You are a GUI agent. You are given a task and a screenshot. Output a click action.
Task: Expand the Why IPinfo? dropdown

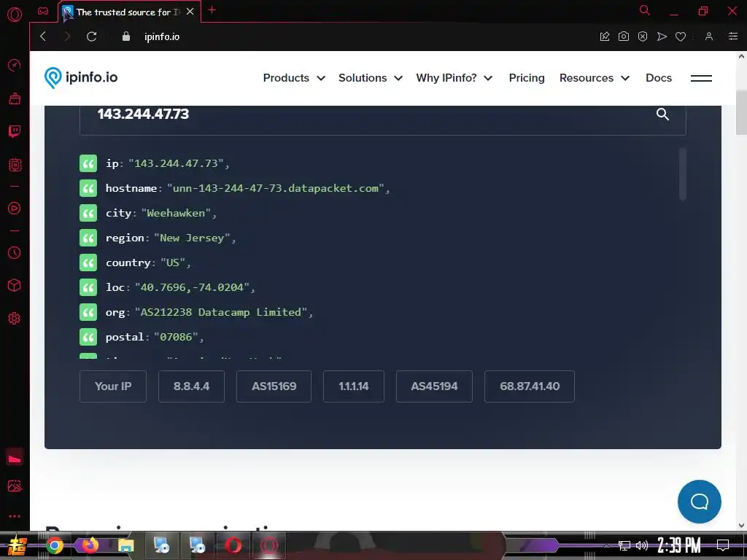pos(454,77)
